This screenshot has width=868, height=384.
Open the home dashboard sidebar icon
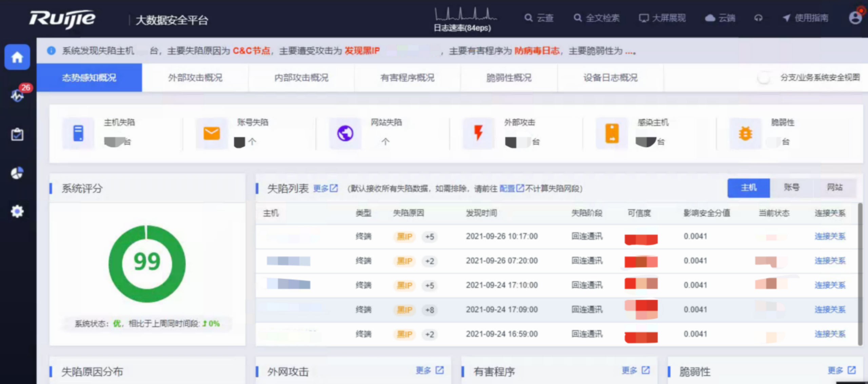tap(17, 57)
